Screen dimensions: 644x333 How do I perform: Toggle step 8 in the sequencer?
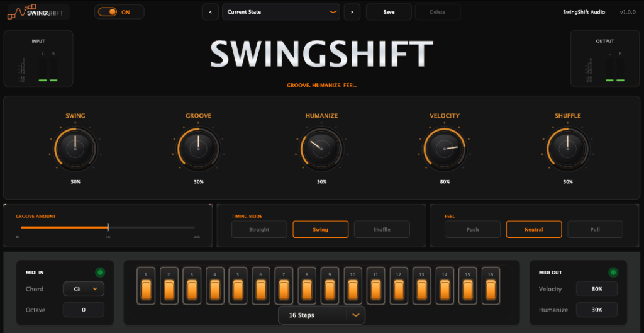307,286
